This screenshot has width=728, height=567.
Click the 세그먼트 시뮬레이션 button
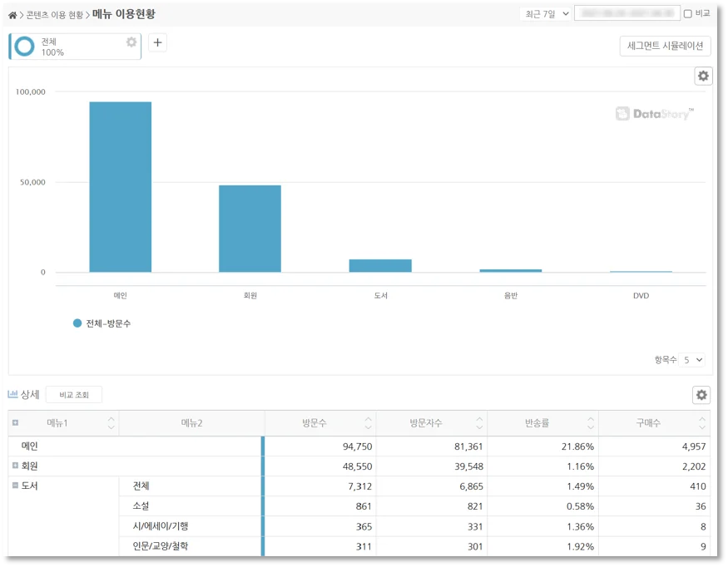pyautogui.click(x=665, y=46)
